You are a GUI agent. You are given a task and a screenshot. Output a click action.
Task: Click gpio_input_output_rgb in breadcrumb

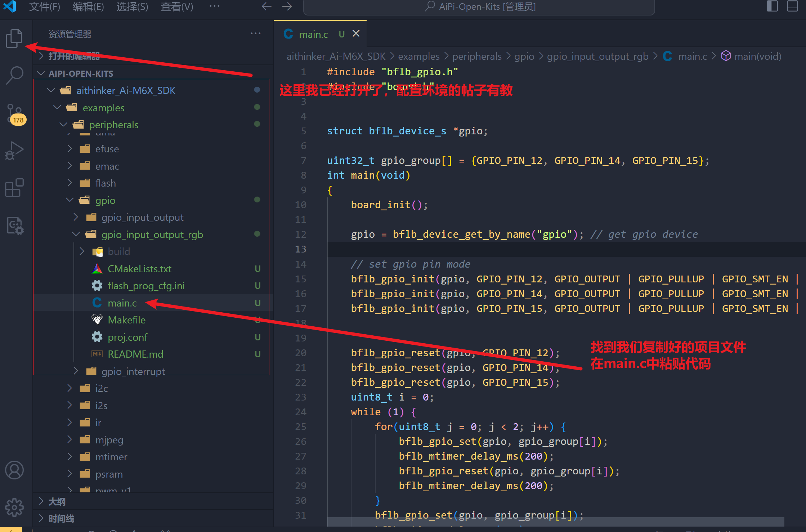(x=597, y=57)
